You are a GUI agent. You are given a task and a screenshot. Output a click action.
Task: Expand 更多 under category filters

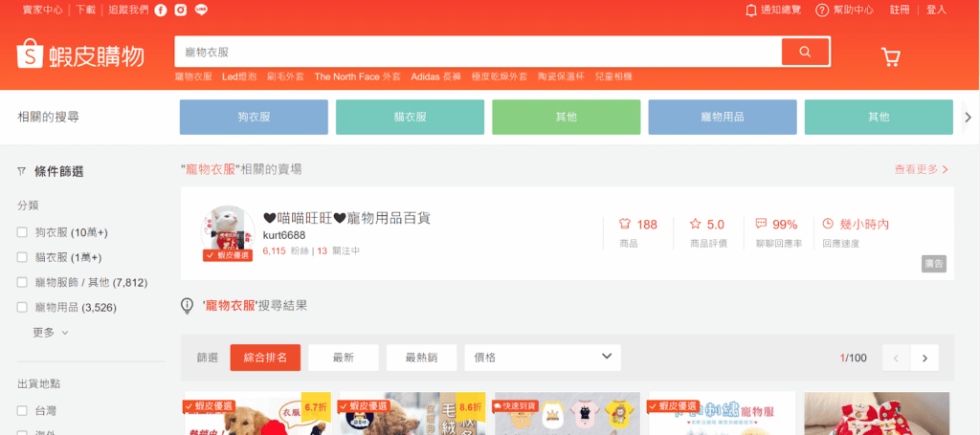(51, 333)
